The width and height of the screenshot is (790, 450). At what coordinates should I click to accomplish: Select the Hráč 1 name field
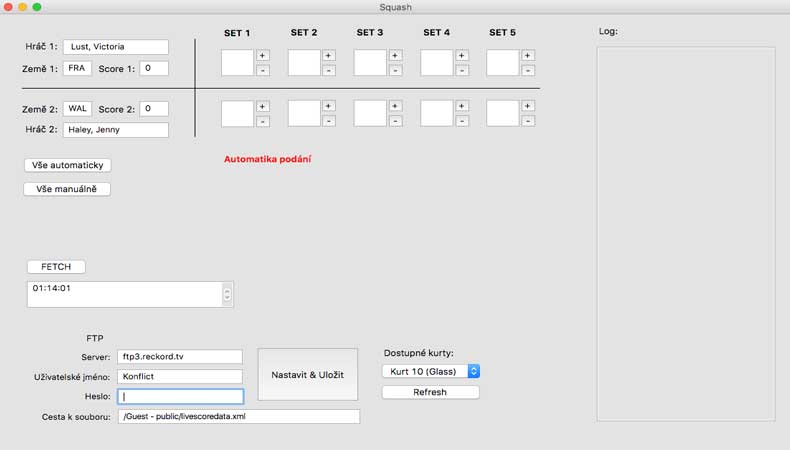click(x=115, y=47)
